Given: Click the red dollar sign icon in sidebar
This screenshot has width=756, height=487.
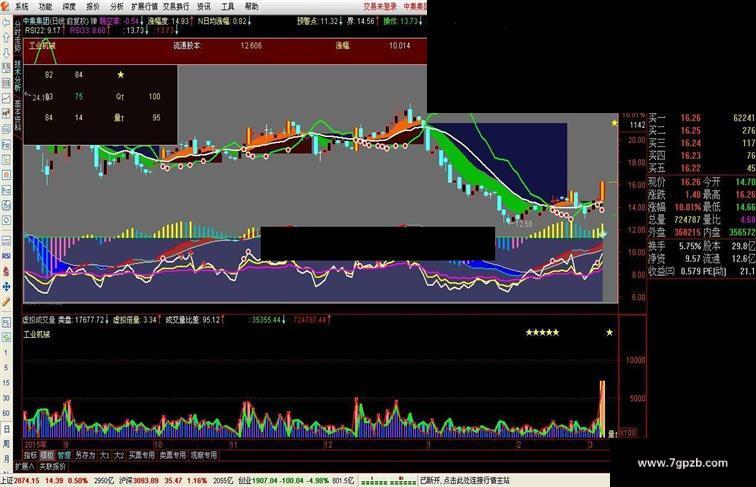Looking at the screenshot, I should [x=6, y=271].
